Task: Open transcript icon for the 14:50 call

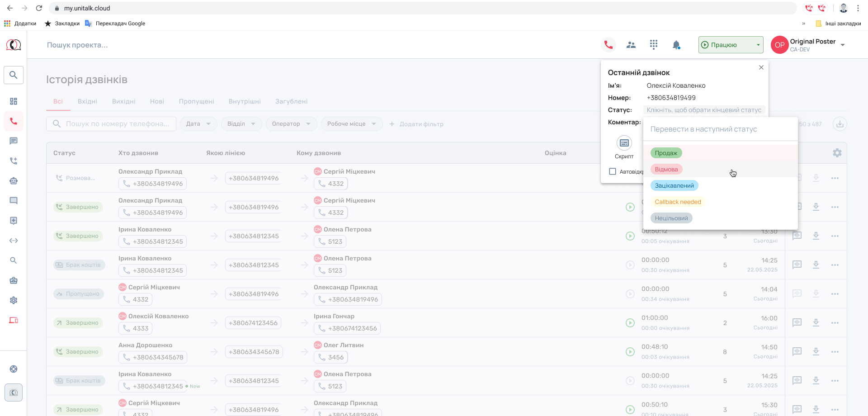Action: [x=797, y=352]
